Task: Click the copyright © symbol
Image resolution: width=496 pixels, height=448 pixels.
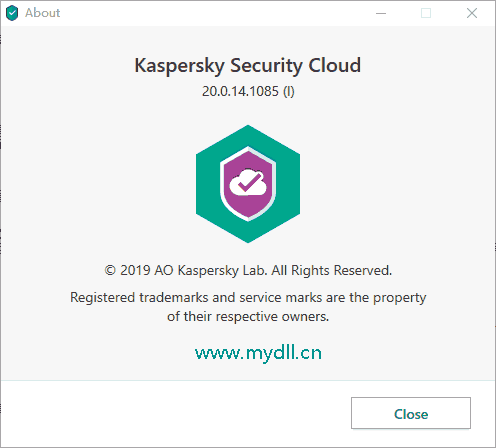Action: (110, 270)
